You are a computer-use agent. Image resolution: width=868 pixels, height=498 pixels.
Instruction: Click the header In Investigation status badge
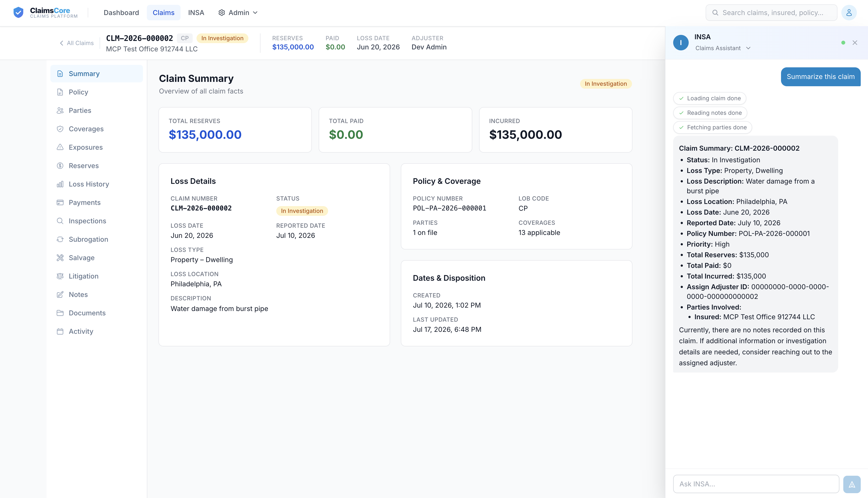click(x=222, y=38)
